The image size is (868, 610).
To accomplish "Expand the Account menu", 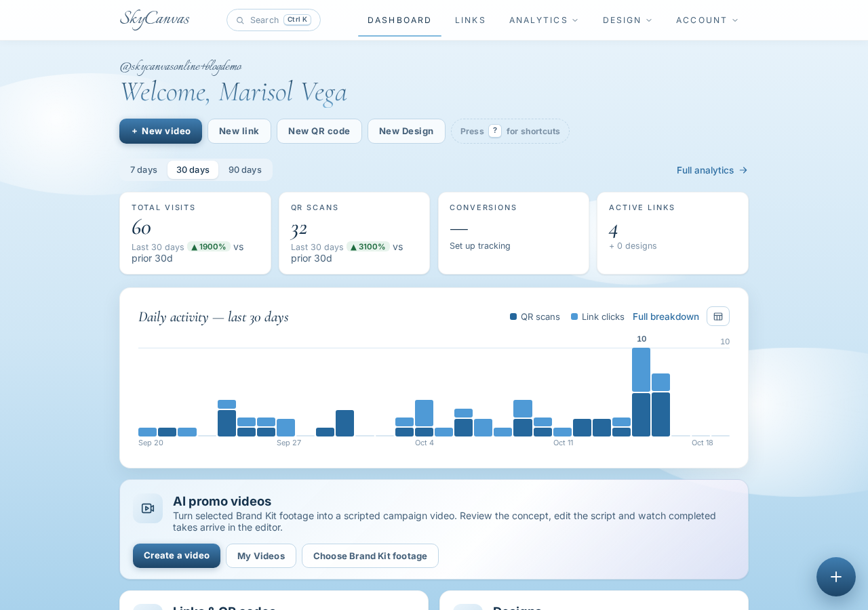I will (x=707, y=20).
